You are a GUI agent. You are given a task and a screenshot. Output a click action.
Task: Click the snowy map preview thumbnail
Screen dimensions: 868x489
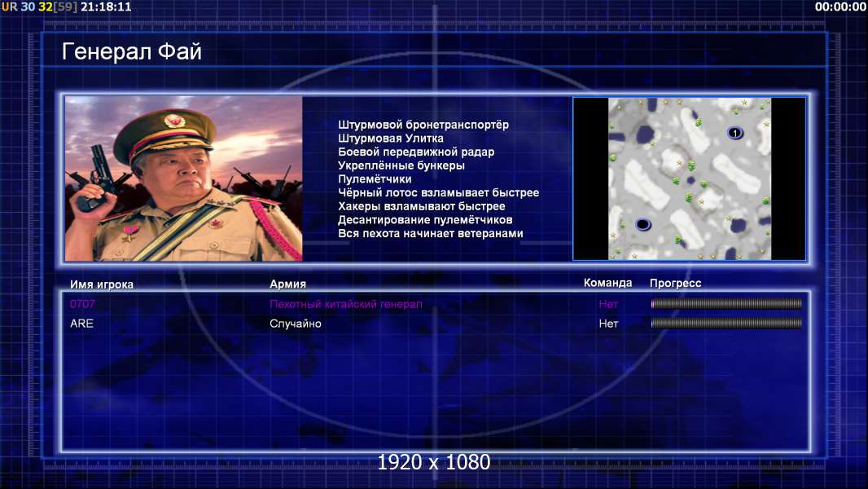tap(689, 178)
